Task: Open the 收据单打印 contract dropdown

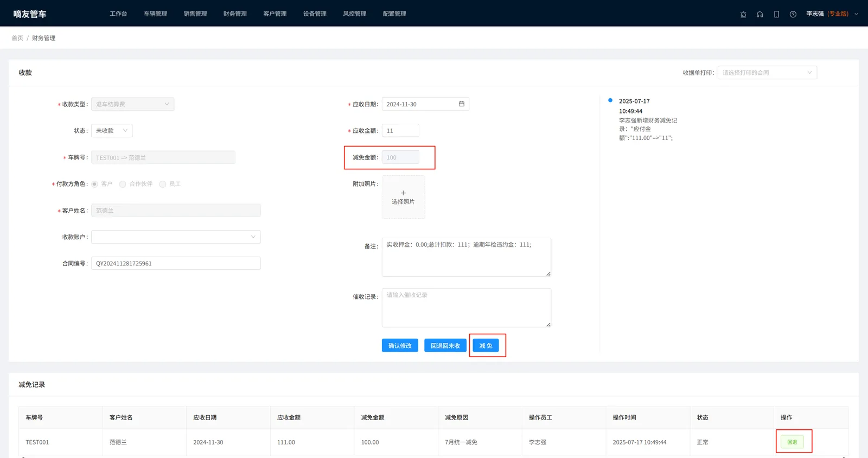Action: (767, 73)
